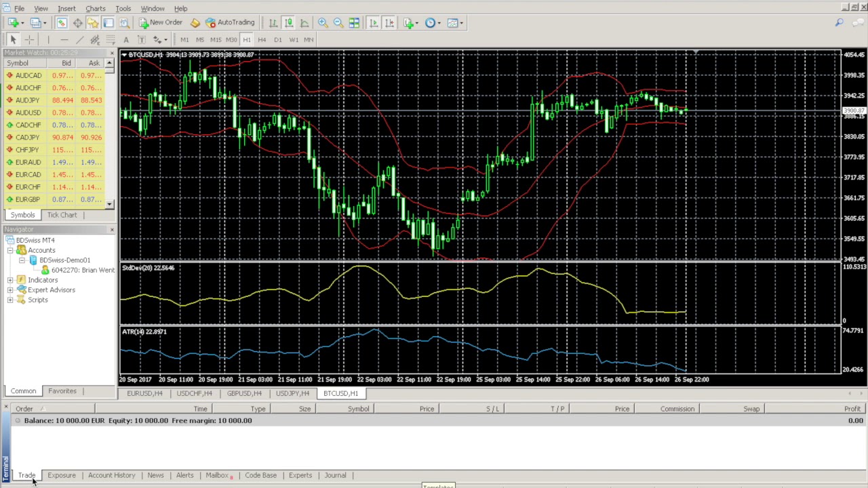Select the Draw Text Label tool
Image resolution: width=868 pixels, height=488 pixels.
point(142,39)
